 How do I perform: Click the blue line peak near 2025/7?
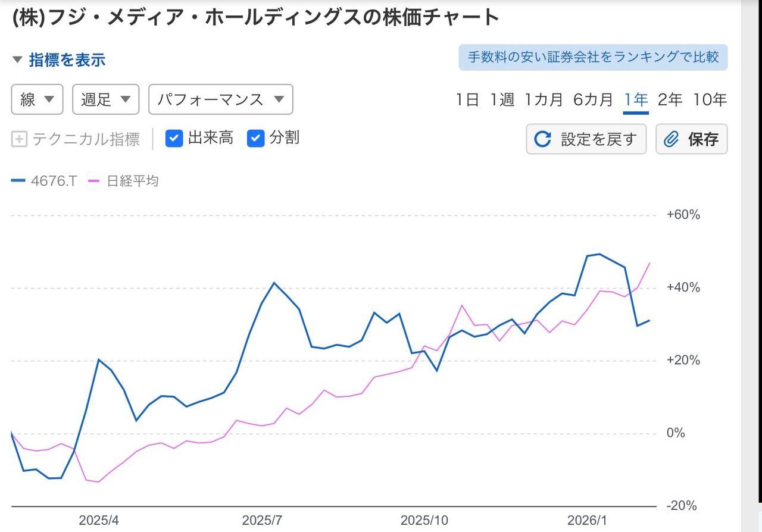point(274,283)
